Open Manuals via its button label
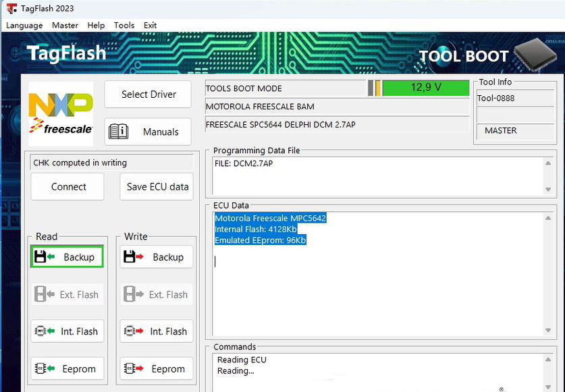 161,132
